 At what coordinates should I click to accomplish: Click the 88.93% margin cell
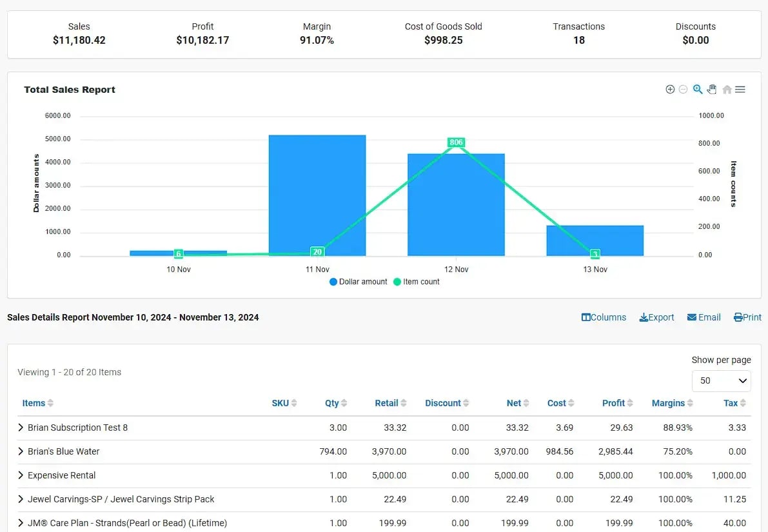(x=678, y=428)
